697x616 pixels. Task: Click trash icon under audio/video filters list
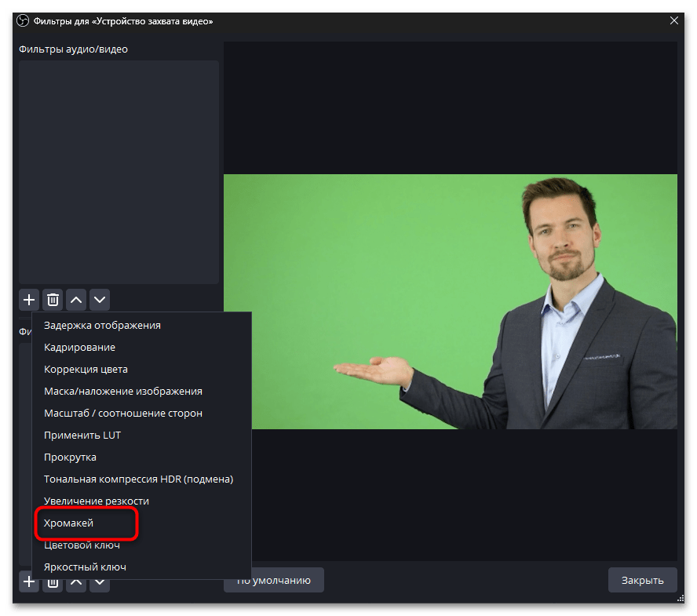(x=53, y=299)
